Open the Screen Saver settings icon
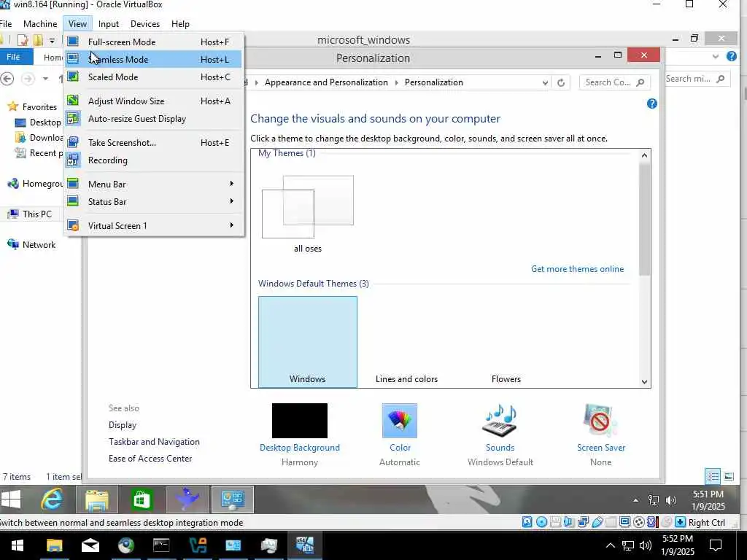 click(x=601, y=421)
